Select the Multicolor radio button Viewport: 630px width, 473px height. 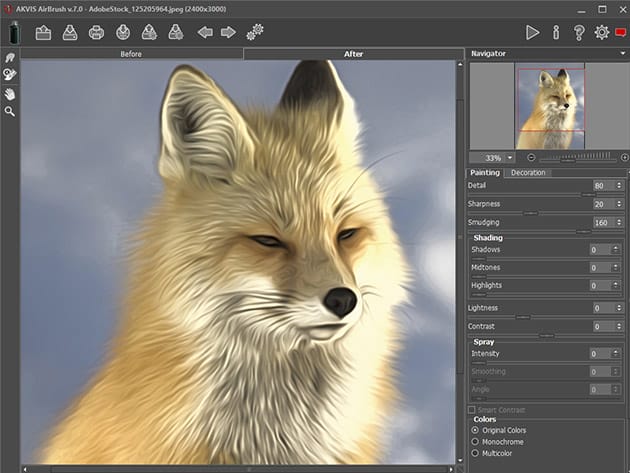474,454
